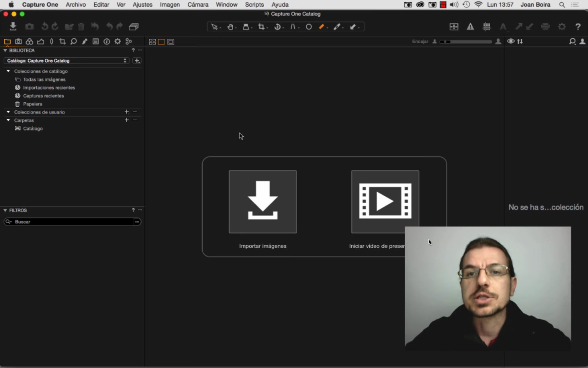Switch viewer to multi-view grid mode

(152, 42)
